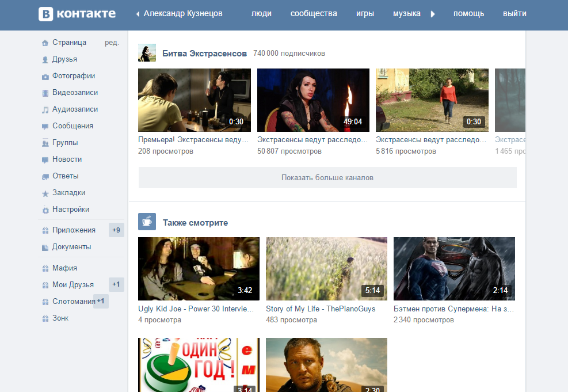Image resolution: width=568 pixels, height=392 pixels.
Task: Open the музыка menu item
Action: [407, 13]
